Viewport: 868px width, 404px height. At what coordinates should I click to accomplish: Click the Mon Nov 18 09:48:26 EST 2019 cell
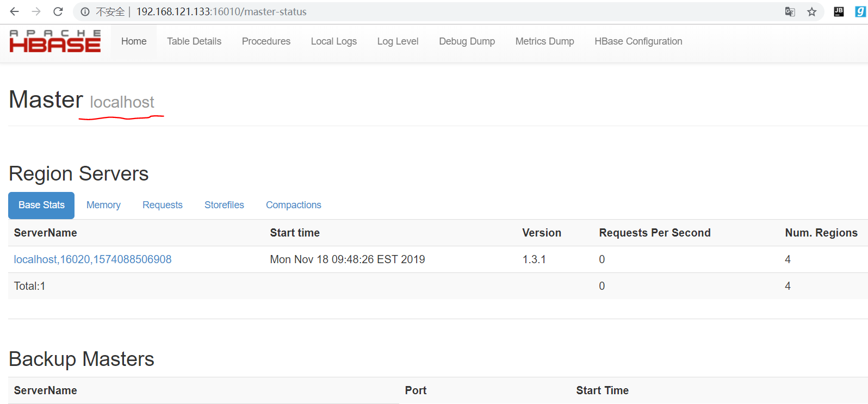[x=348, y=259]
